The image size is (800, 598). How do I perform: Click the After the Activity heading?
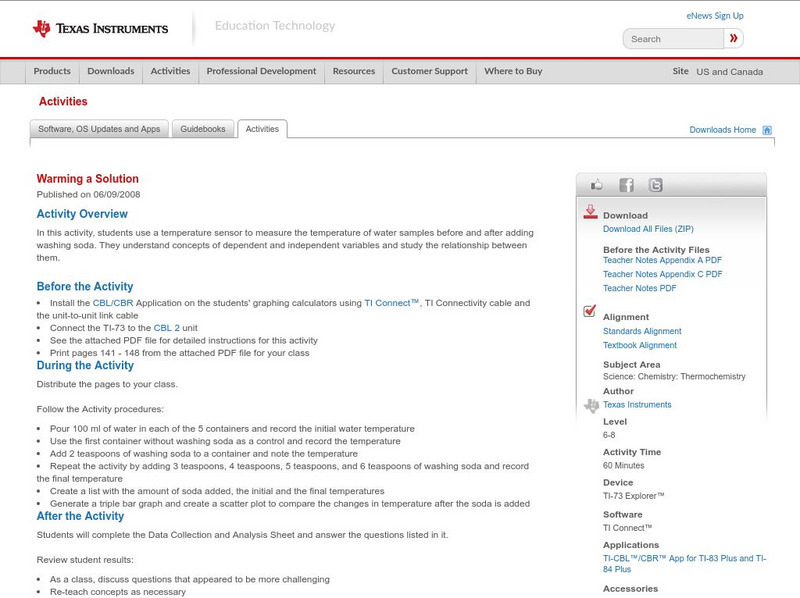click(80, 516)
